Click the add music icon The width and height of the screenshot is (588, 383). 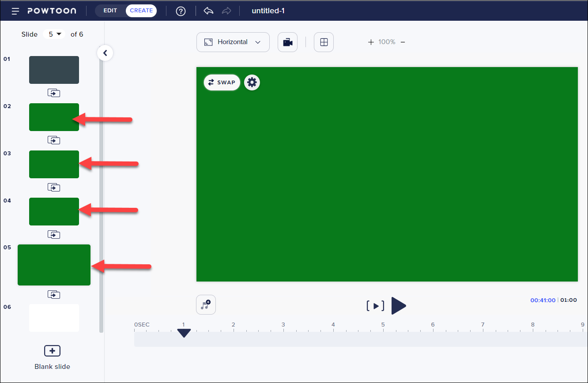[206, 305]
